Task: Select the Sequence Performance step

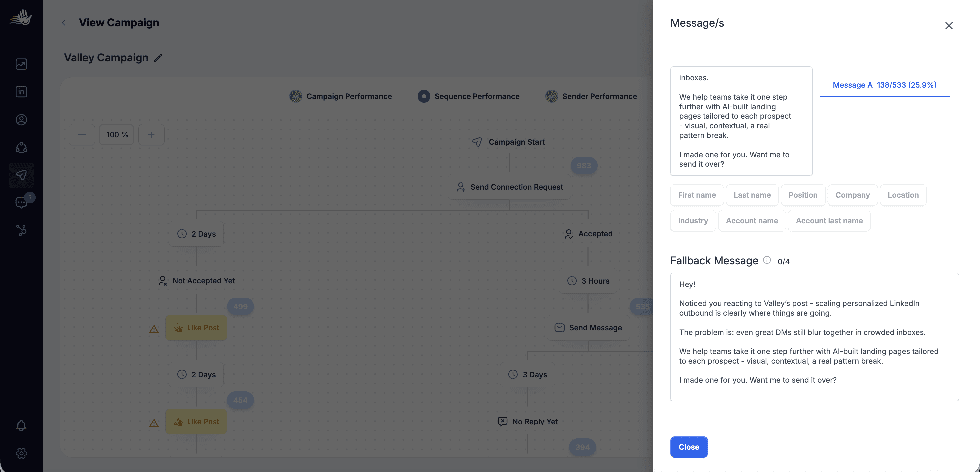Action: click(x=468, y=96)
